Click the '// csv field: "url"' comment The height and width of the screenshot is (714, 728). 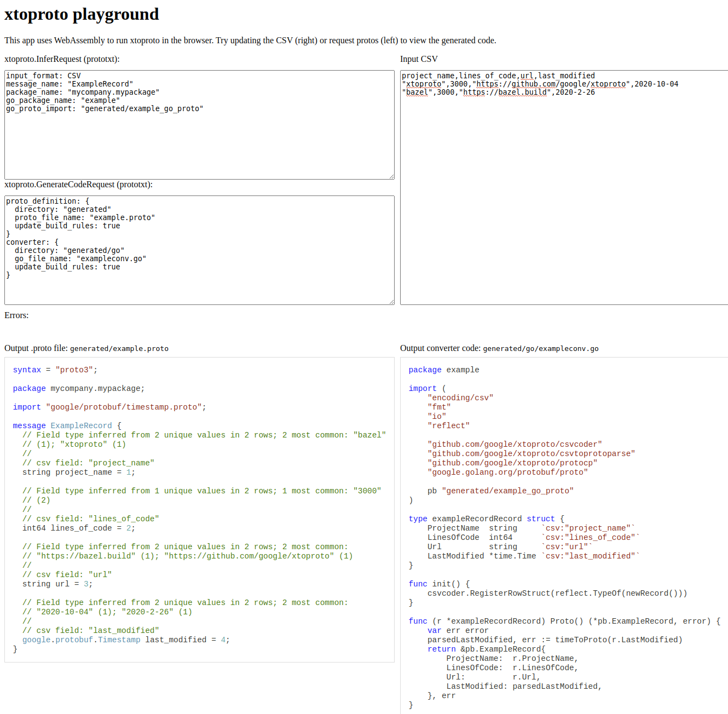tap(67, 575)
